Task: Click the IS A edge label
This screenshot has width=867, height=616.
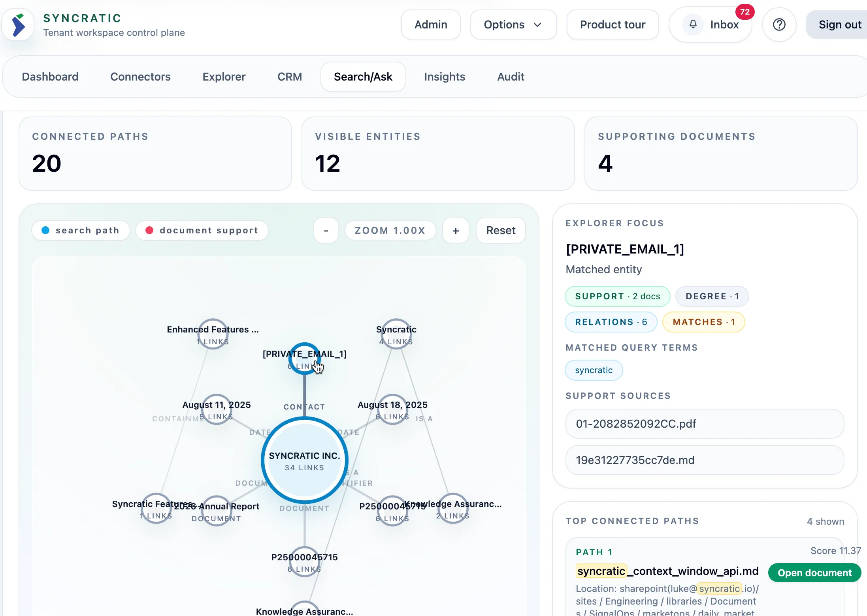Action: click(424, 419)
